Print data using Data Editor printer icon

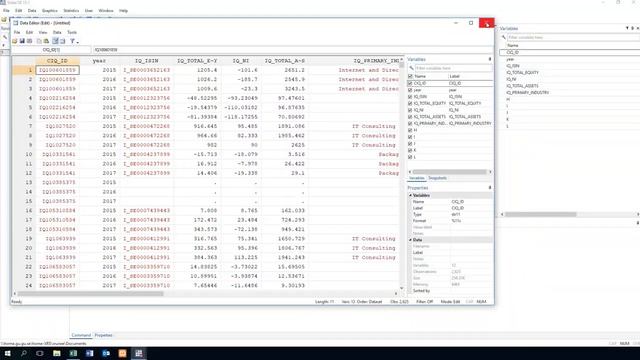(29, 41)
